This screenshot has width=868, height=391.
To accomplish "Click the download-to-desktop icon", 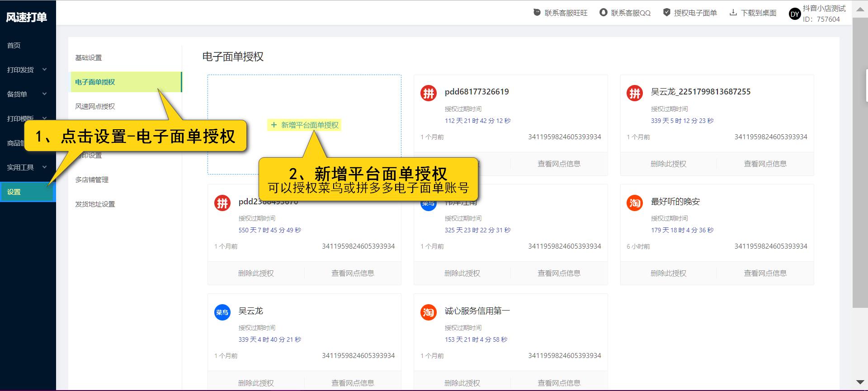I will point(733,13).
